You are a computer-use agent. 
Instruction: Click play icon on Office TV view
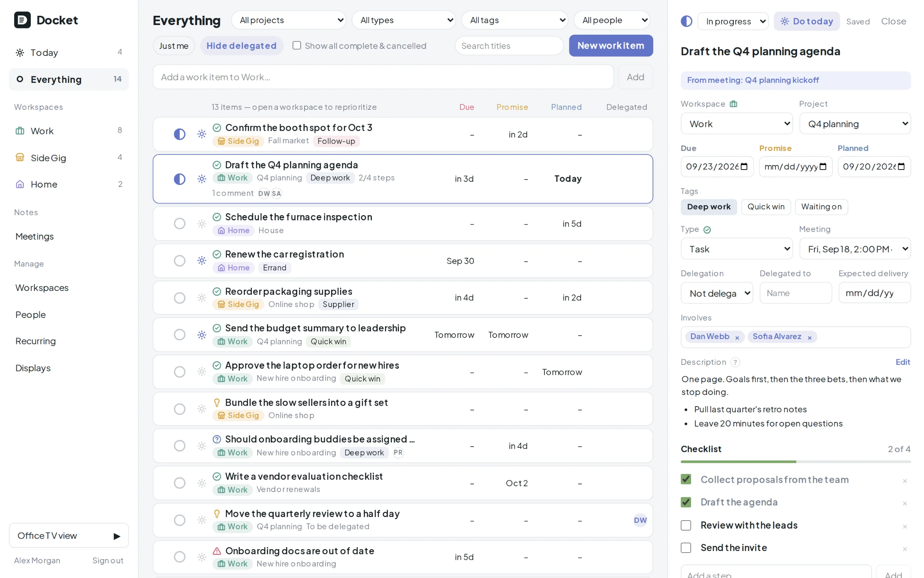click(117, 536)
